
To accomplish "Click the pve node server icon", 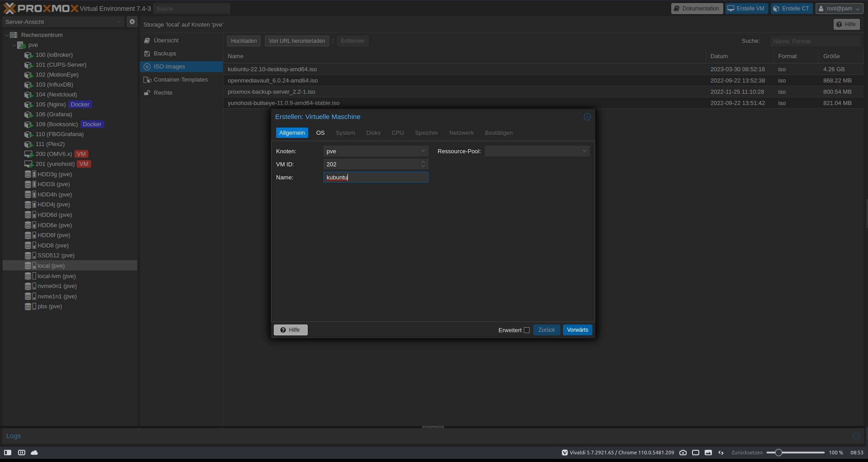I will tap(21, 45).
